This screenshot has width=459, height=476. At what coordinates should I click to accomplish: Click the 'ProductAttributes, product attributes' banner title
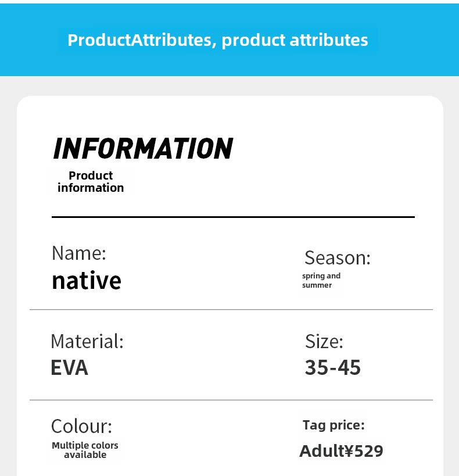(217, 40)
